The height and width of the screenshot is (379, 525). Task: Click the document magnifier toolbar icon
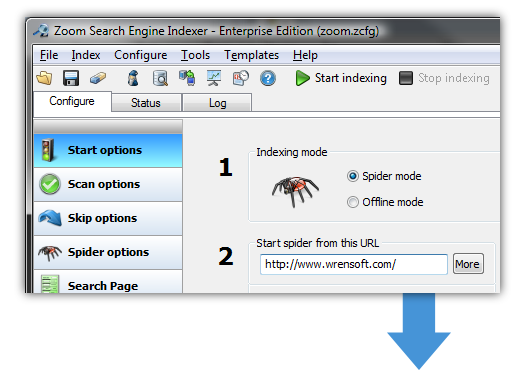point(160,78)
